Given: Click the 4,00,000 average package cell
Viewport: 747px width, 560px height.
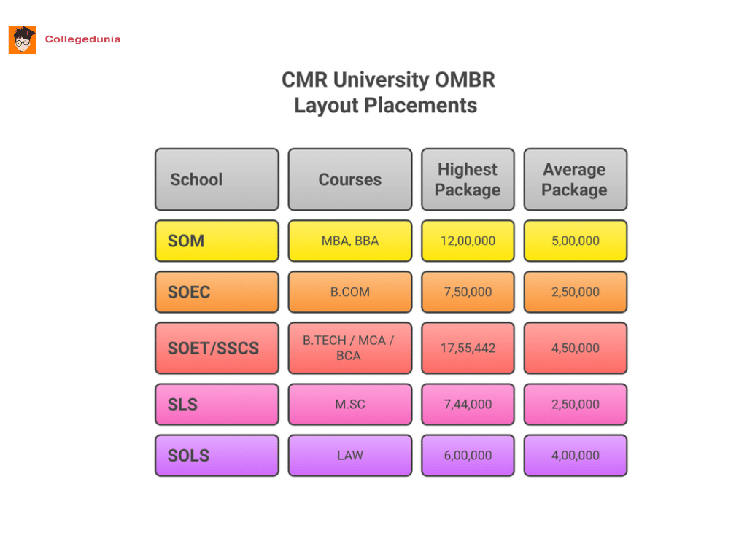Looking at the screenshot, I should click(x=575, y=455).
